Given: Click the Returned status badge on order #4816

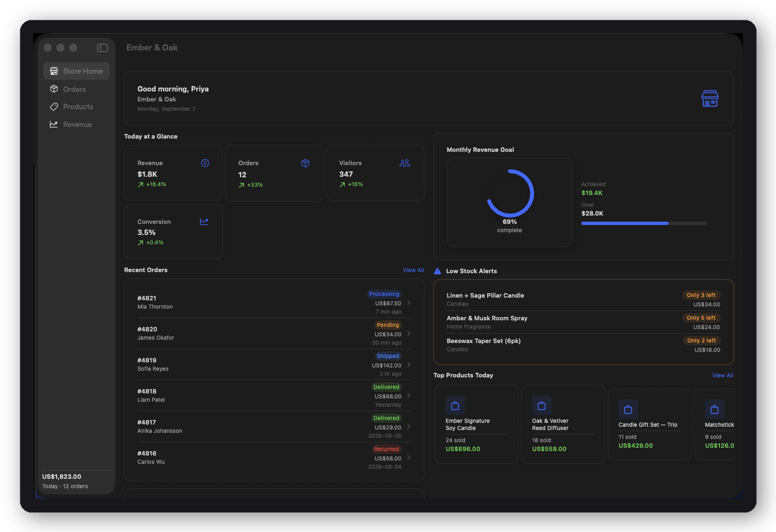Looking at the screenshot, I should pyautogui.click(x=386, y=449).
